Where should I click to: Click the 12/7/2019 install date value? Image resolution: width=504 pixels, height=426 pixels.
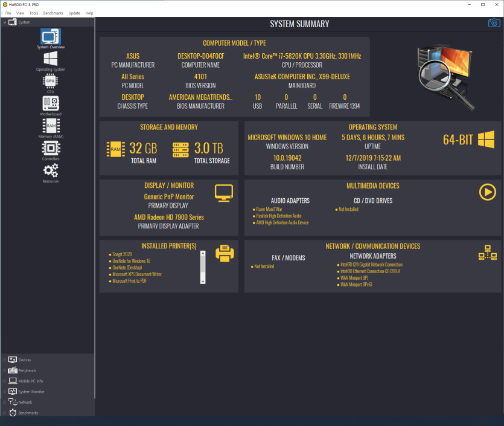[x=373, y=158]
